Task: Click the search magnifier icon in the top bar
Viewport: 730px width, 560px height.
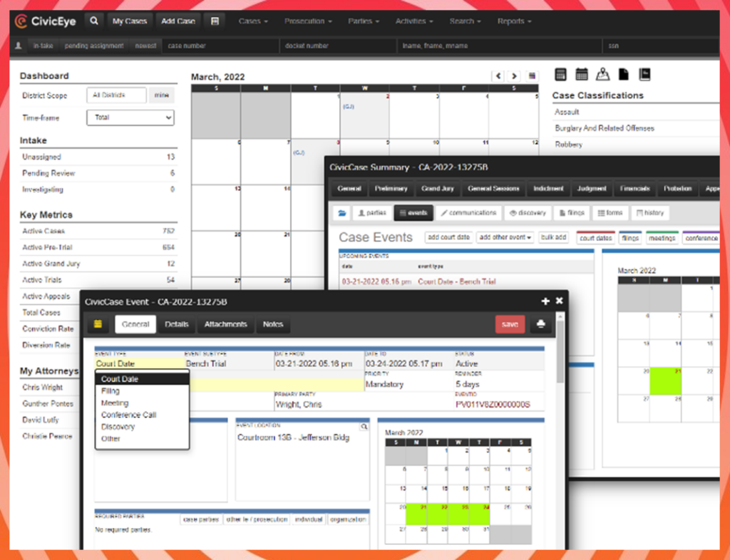Action: pyautogui.click(x=94, y=21)
